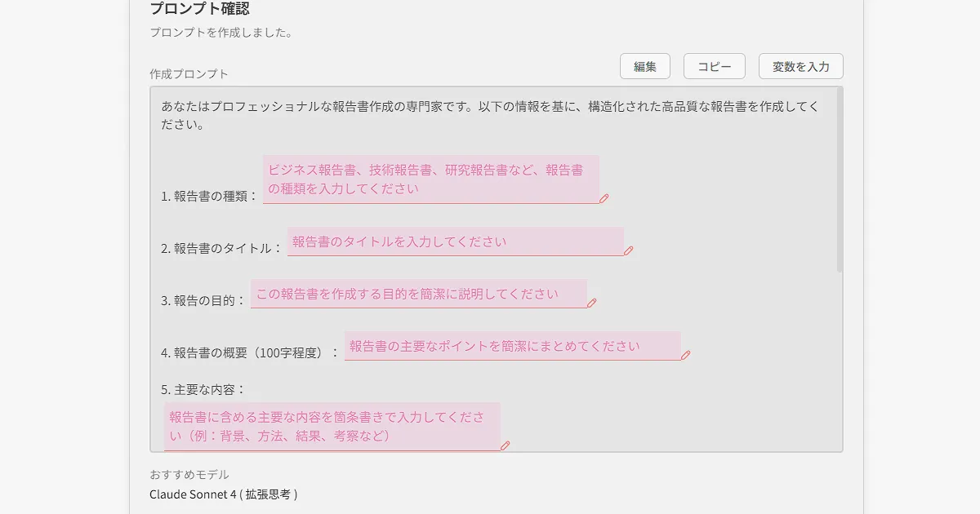
Task: Focus the 報告書の種類 placeholder field
Action: [430, 179]
